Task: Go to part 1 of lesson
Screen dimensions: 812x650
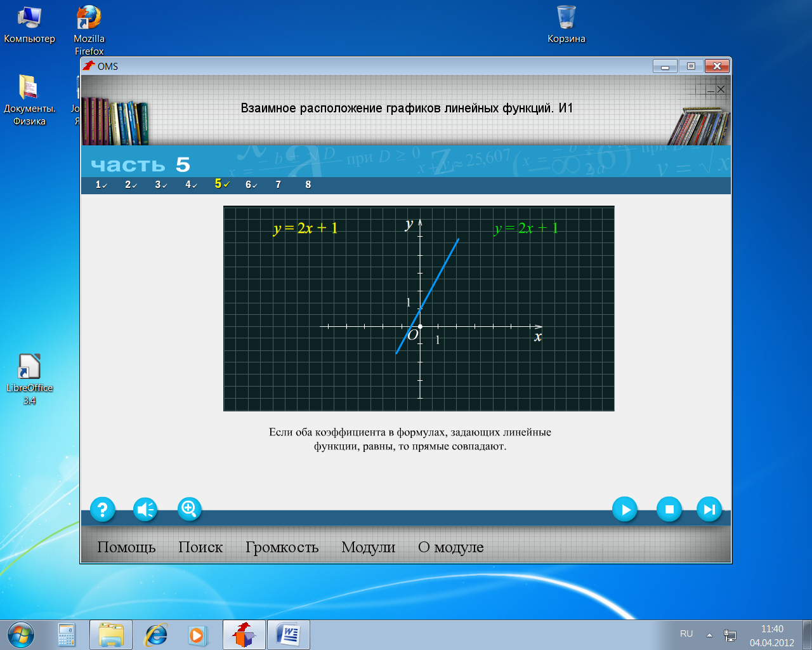Action: (x=101, y=185)
